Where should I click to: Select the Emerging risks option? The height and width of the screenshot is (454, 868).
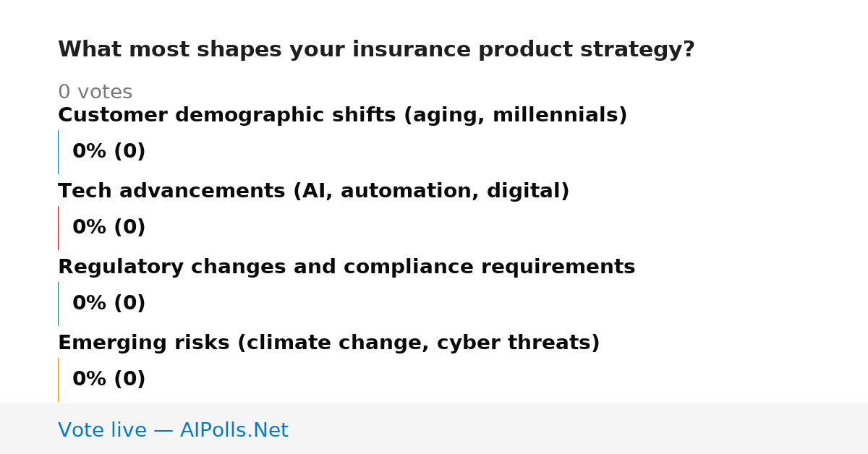[328, 343]
